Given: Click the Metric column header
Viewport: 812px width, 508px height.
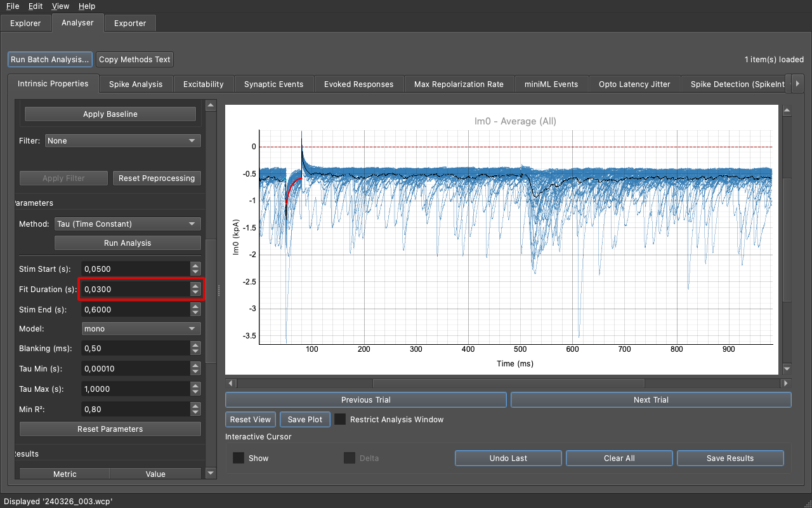Looking at the screenshot, I should click(65, 474).
